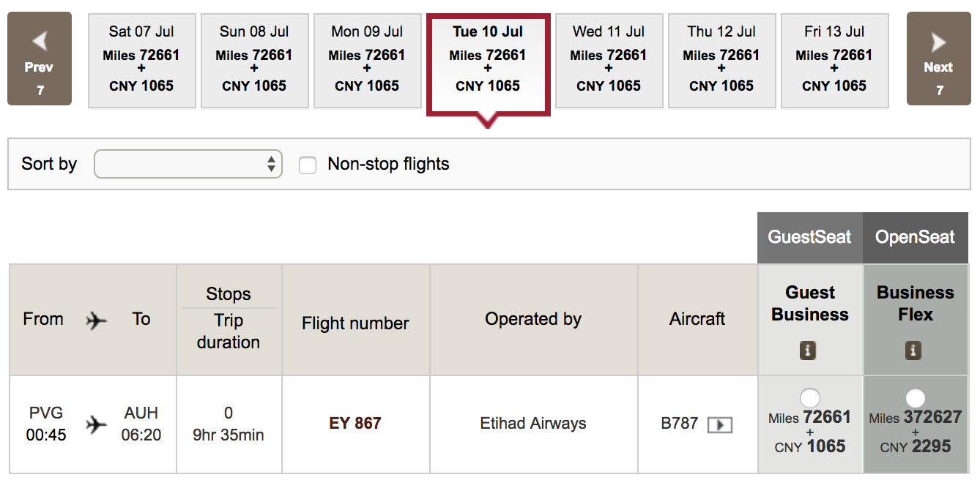
Task: Click the Business Flex info icon
Action: tap(913, 351)
